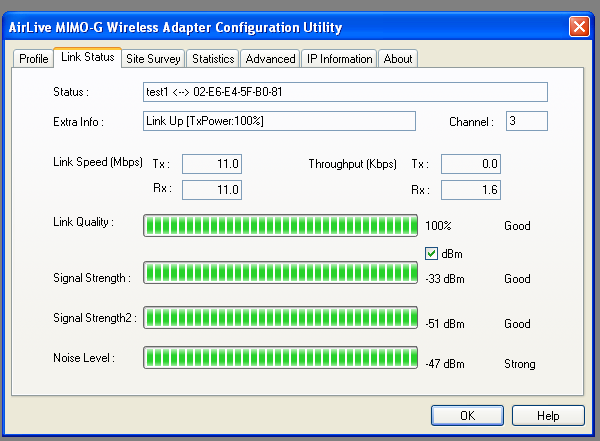Click the -33 dBm signal value

point(445,279)
